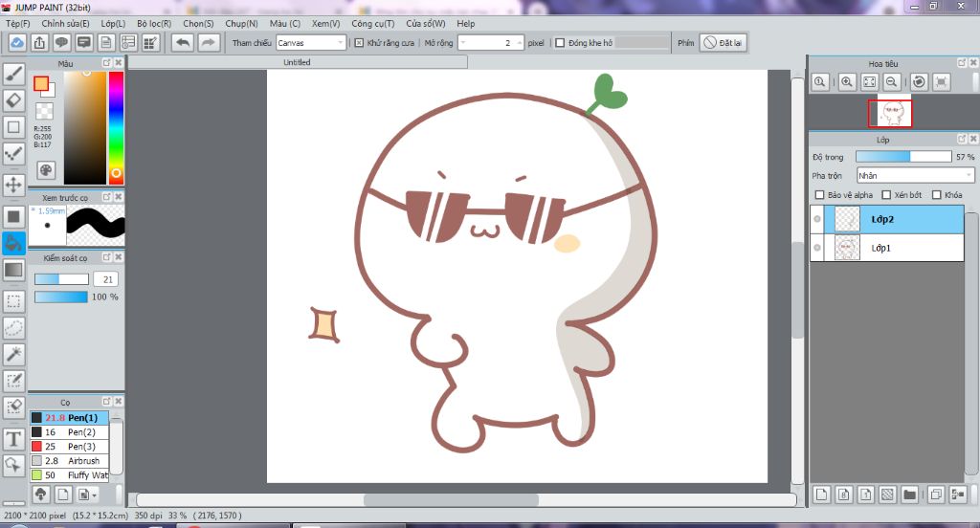
Task: Toggle Khử răng cưa checkbox
Action: coord(360,43)
